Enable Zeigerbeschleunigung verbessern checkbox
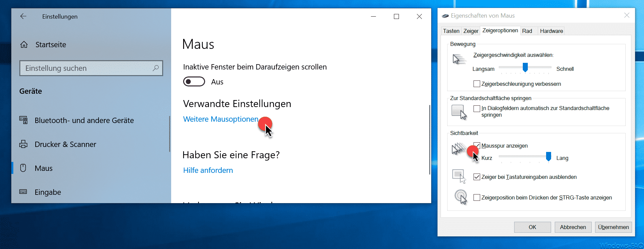 [x=477, y=84]
